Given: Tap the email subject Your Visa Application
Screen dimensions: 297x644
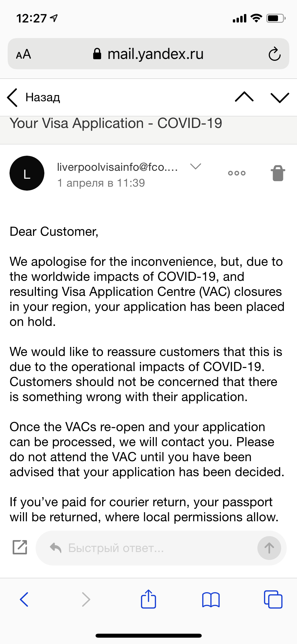Looking at the screenshot, I should pos(116,123).
